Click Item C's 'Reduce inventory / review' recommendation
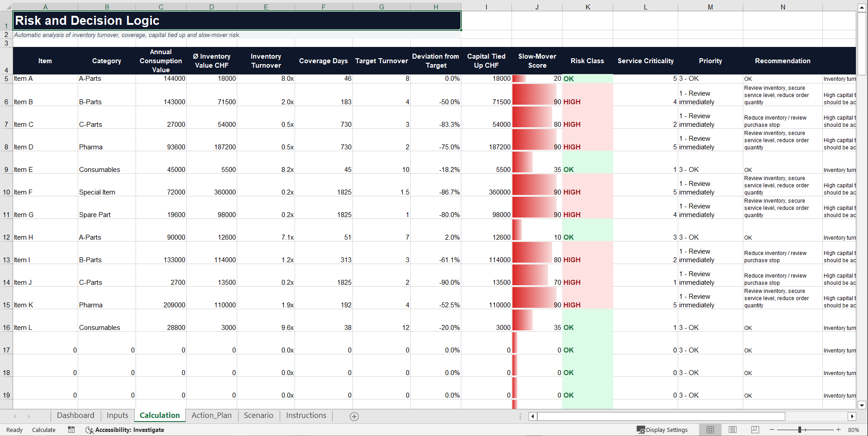Viewport: 868px width, 436px height. pyautogui.click(x=783, y=117)
